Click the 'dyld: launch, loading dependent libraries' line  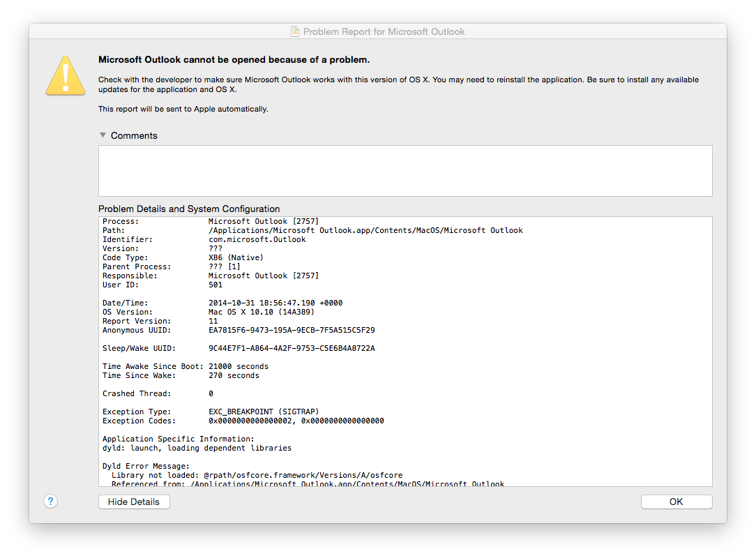pyautogui.click(x=197, y=448)
